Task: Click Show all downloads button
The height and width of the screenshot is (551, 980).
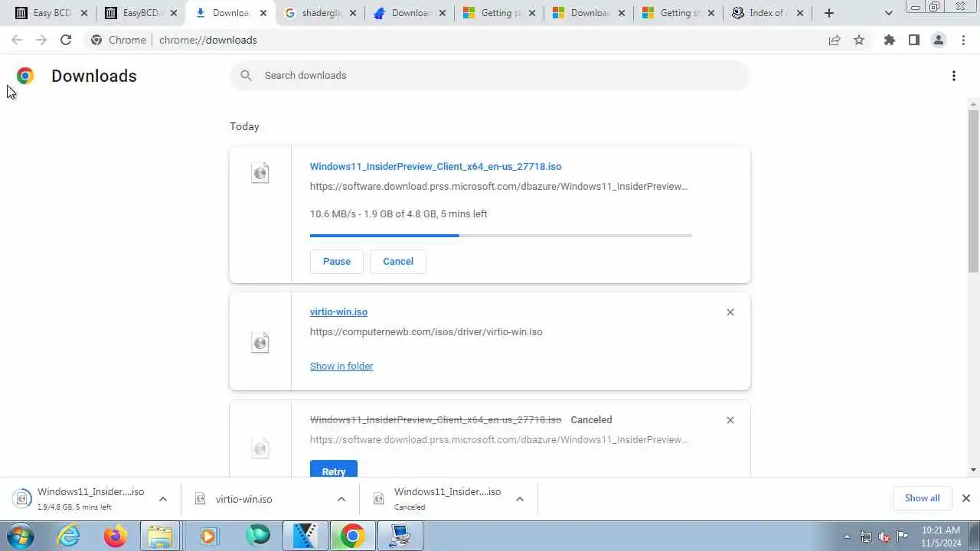Action: tap(922, 498)
